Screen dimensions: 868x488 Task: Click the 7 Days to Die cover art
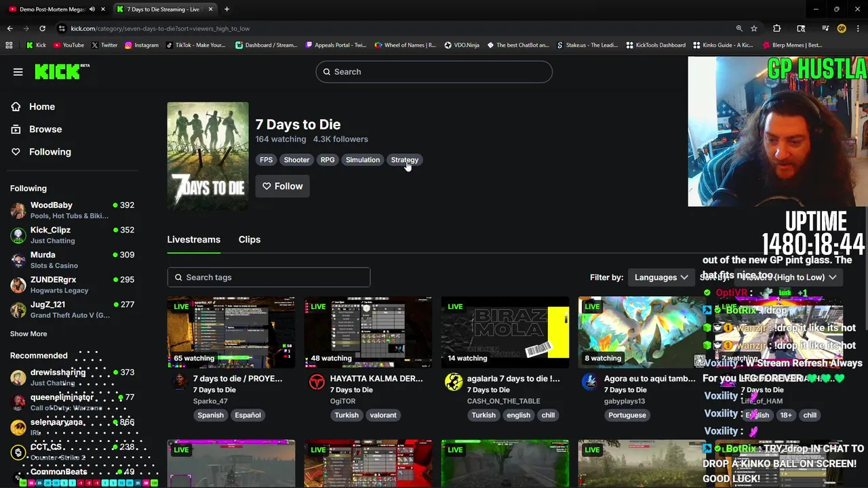(208, 156)
